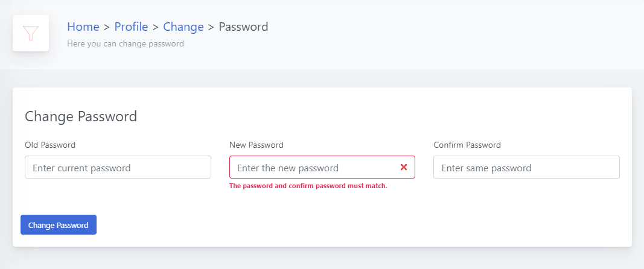Click the breadcrumb separator after Profile

pos(156,27)
